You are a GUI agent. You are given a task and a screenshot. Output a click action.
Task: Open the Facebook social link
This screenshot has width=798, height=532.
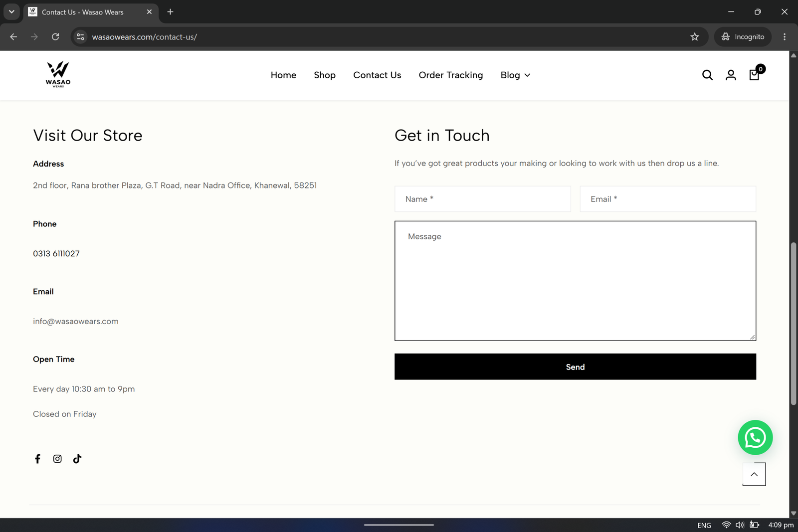[37, 459]
